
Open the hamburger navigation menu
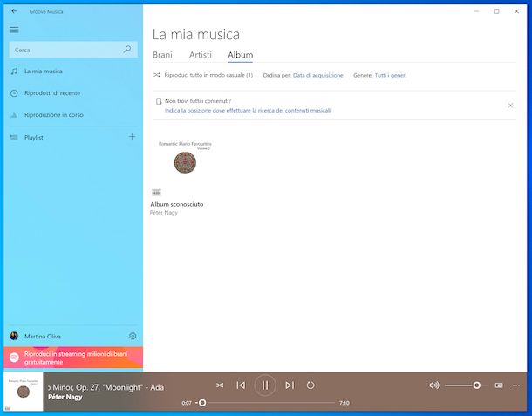pyautogui.click(x=14, y=30)
